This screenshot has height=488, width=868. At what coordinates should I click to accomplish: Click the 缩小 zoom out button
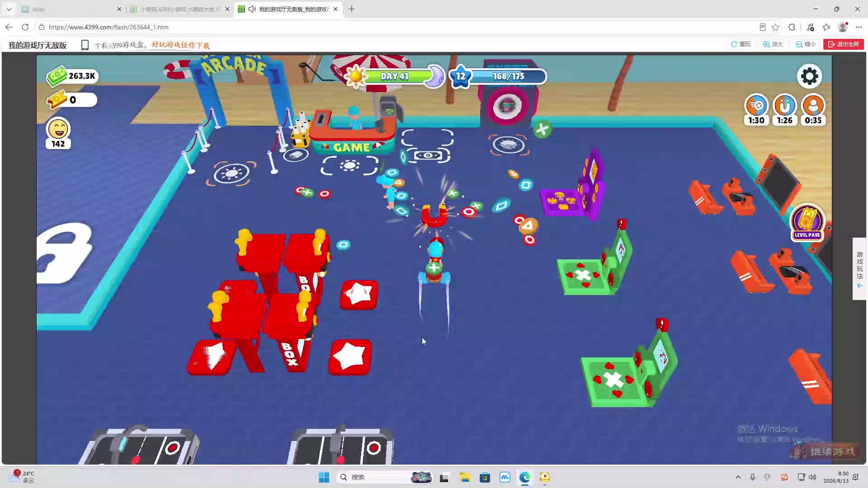click(x=806, y=44)
